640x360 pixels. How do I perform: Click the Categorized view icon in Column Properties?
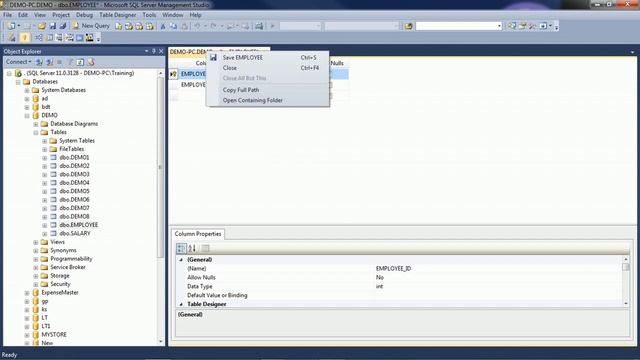click(182, 248)
